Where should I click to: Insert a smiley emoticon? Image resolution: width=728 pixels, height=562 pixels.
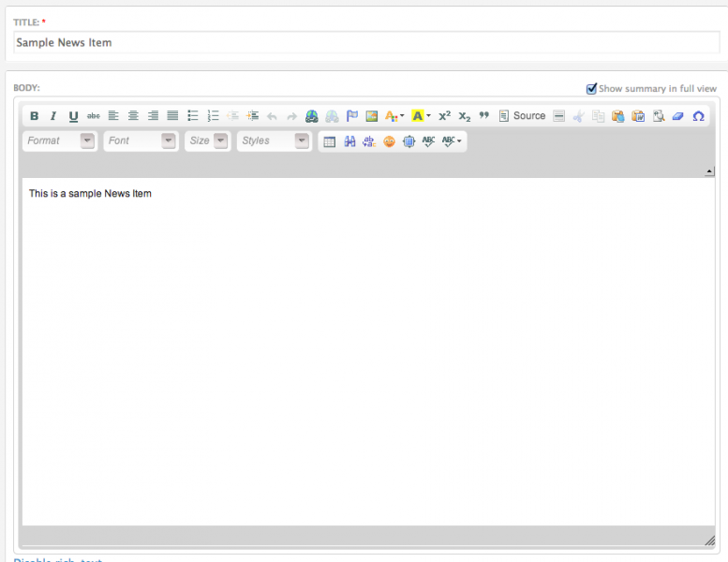click(389, 141)
